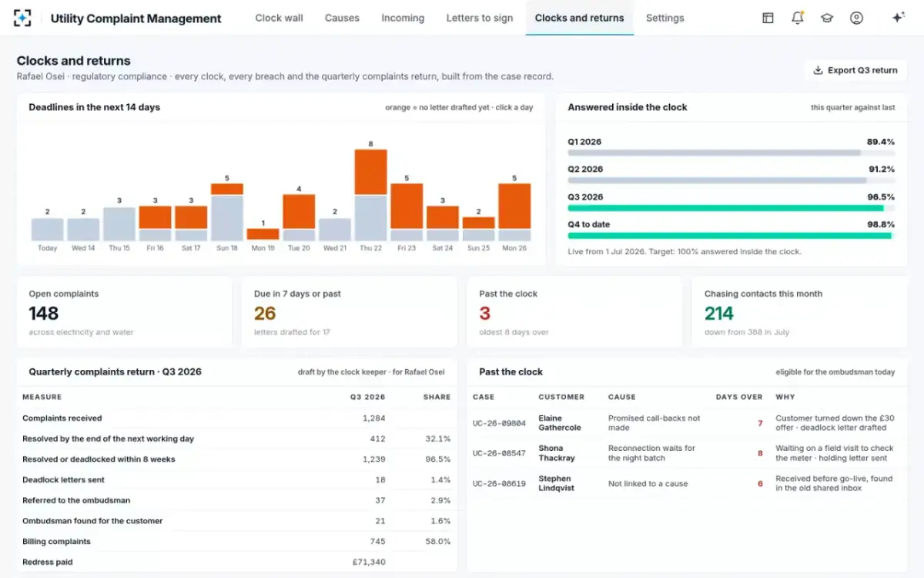Open the Letters to sign tab
The image size is (924, 578).
[480, 18]
